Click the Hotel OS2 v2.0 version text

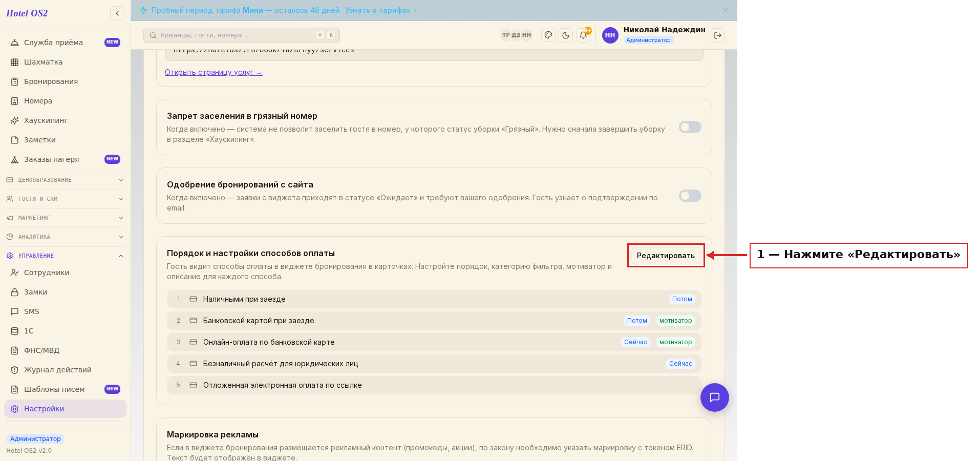(29, 451)
